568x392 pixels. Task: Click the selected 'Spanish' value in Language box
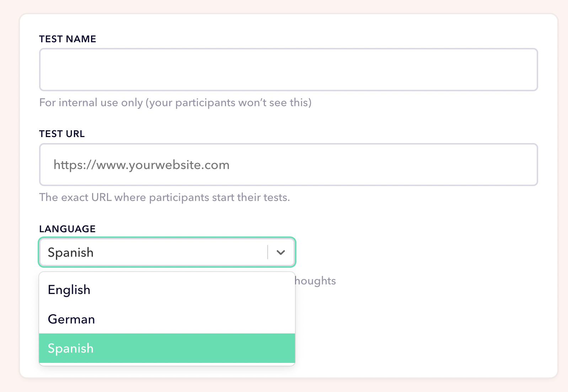click(x=71, y=252)
